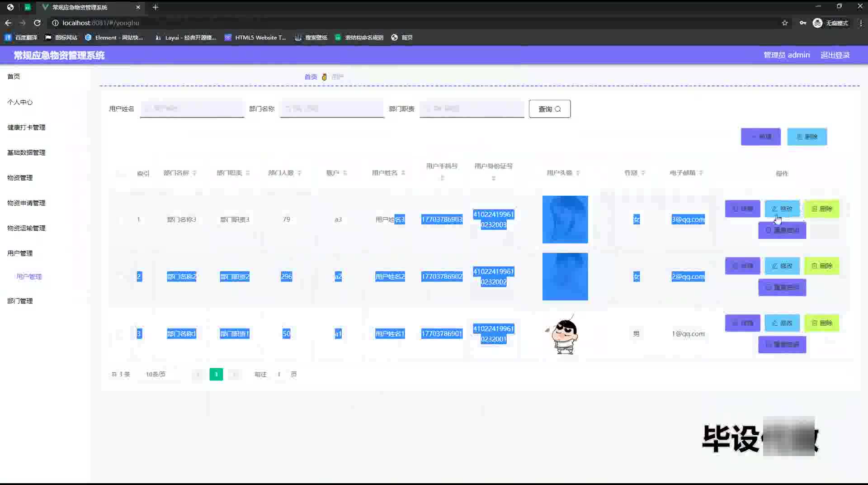
Task: Sort the table by 部门名称 column
Action: click(x=194, y=173)
